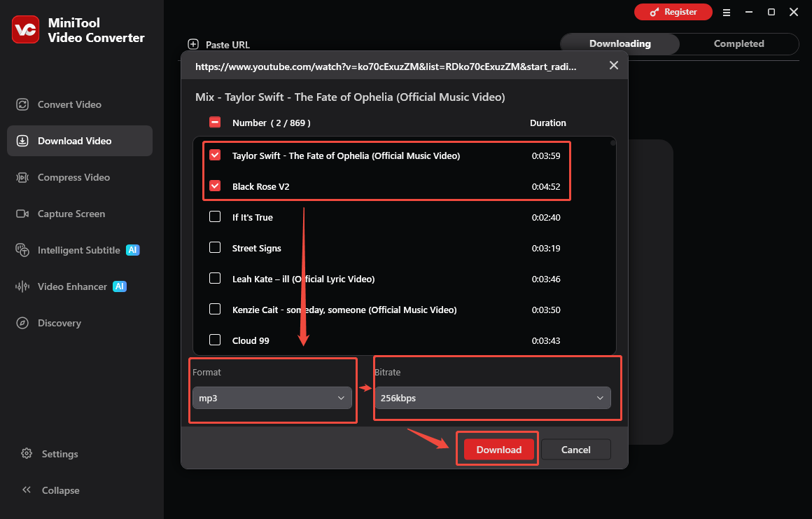This screenshot has height=519, width=812.
Task: Click the Kenzie Cait someday, someone title
Action: point(344,310)
